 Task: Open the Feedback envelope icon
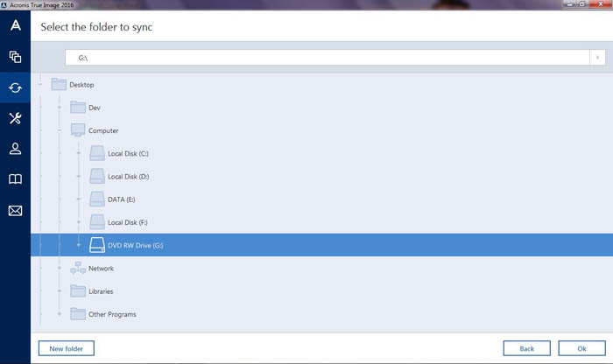[x=15, y=211]
